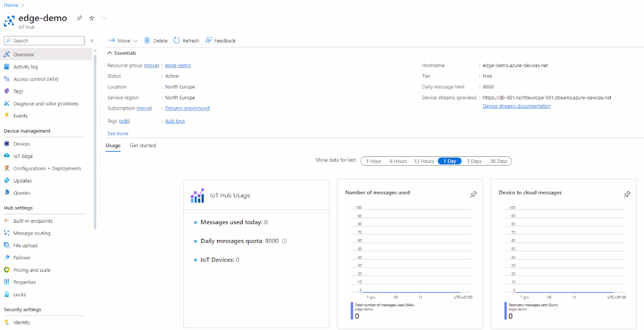This screenshot has width=644, height=330.
Task: Select the 7 Days time range
Action: [474, 161]
